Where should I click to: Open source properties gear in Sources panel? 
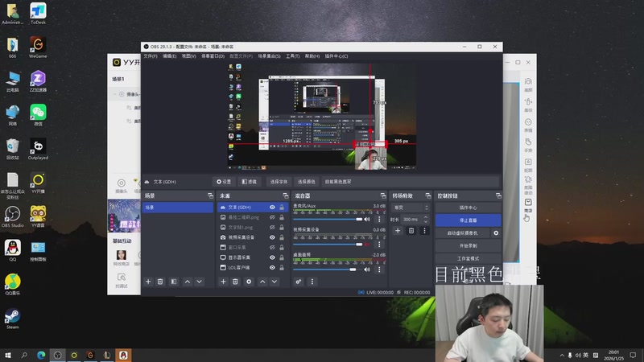point(249,282)
